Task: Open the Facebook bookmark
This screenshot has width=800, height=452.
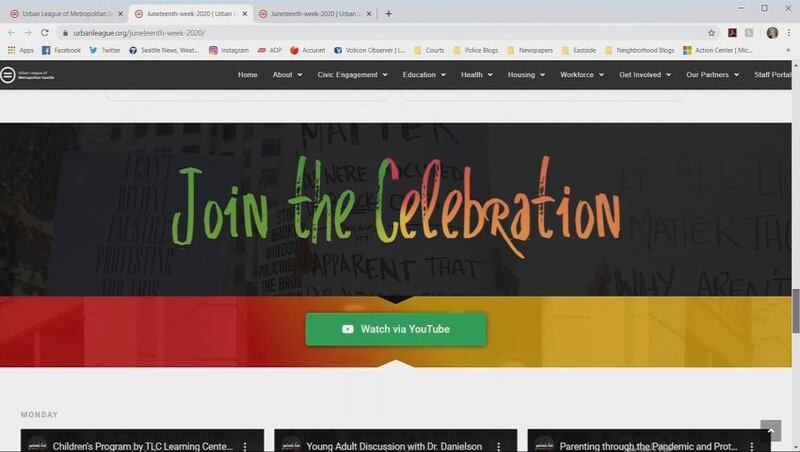Action: pyautogui.click(x=61, y=50)
